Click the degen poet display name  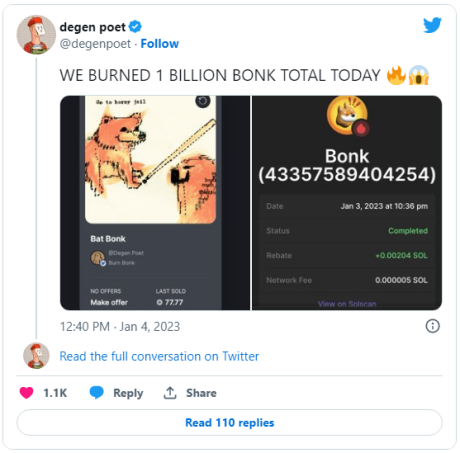point(93,27)
